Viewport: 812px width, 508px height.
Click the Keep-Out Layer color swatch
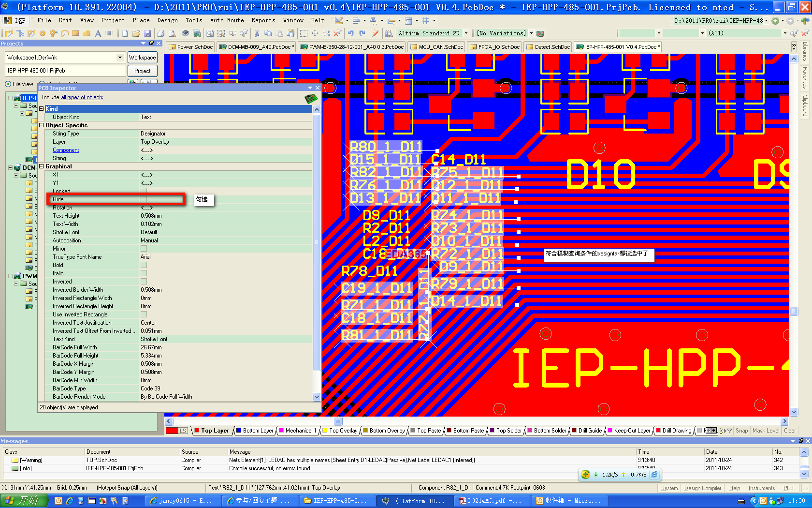tap(609, 431)
